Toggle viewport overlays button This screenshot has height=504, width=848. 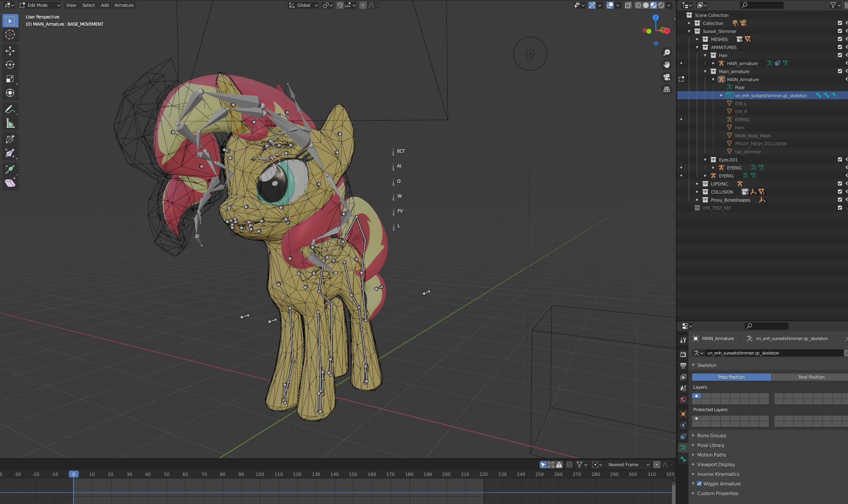pyautogui.click(x=610, y=5)
